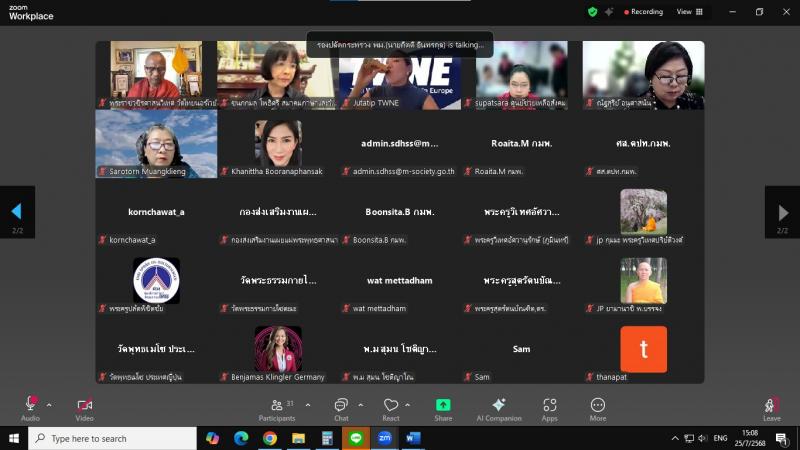Click the green Share screen button
Screen dimensions: 800x450
coord(443,409)
